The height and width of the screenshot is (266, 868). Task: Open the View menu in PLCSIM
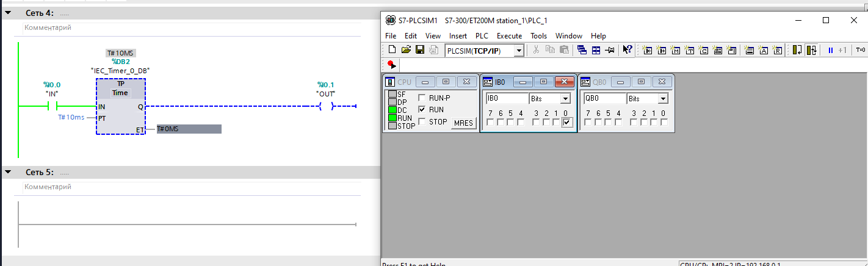[433, 36]
